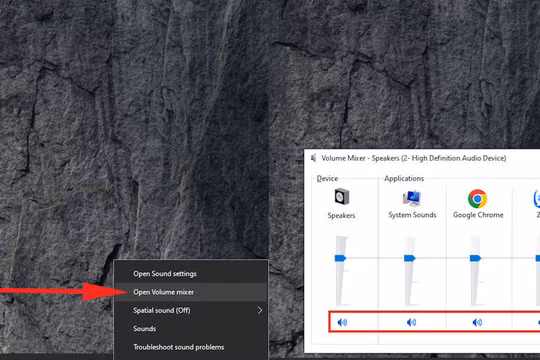Click the Volume Mixer window title text

coord(414,158)
